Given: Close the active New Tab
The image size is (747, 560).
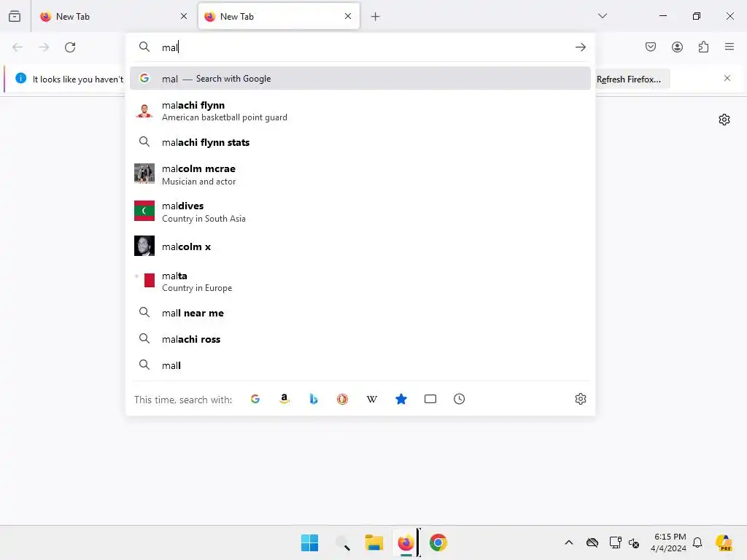Looking at the screenshot, I should 348,16.
